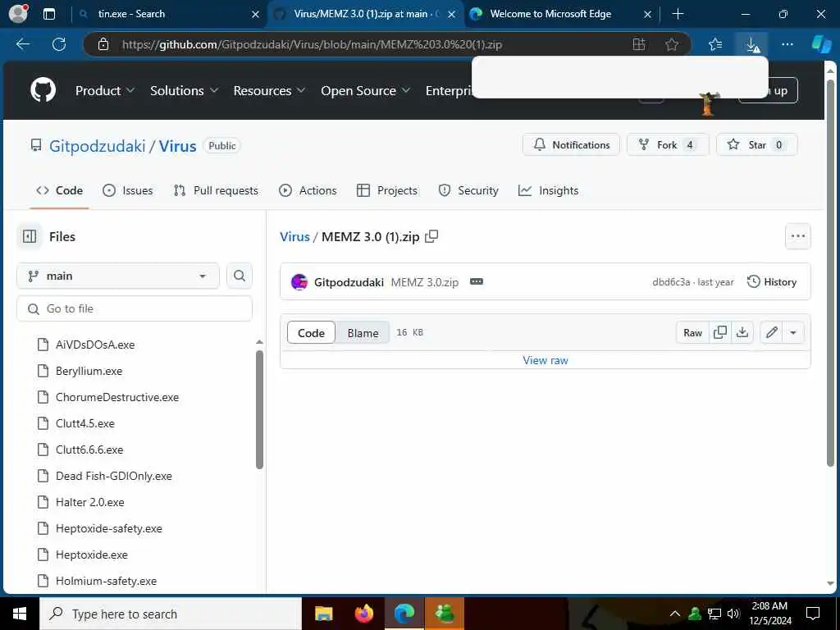840x630 pixels.
Task: Open Beryllium.exe in file tree
Action: [89, 371]
